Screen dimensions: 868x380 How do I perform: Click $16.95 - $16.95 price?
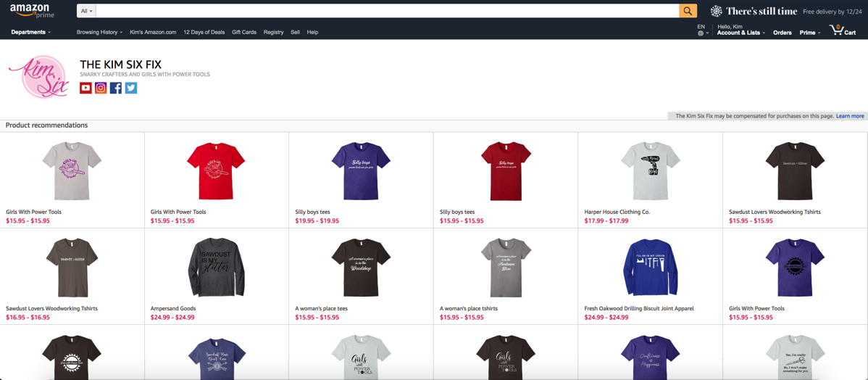28,318
